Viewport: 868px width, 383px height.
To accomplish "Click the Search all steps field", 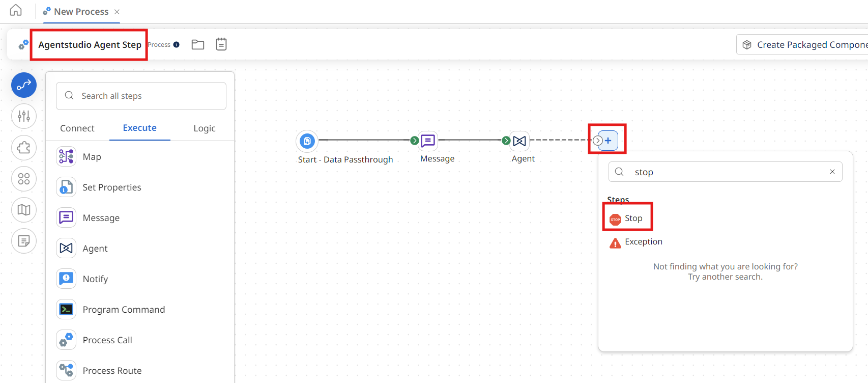I will coord(148,96).
